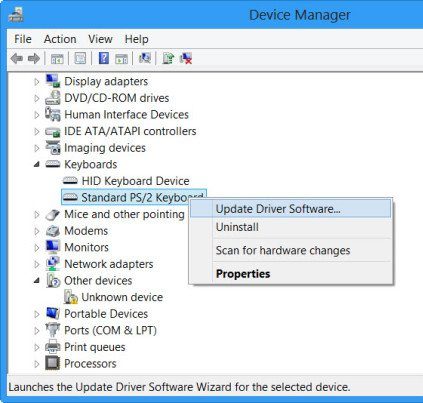Click the Properties toolbar icon
The height and width of the screenshot is (403, 423).
80,59
